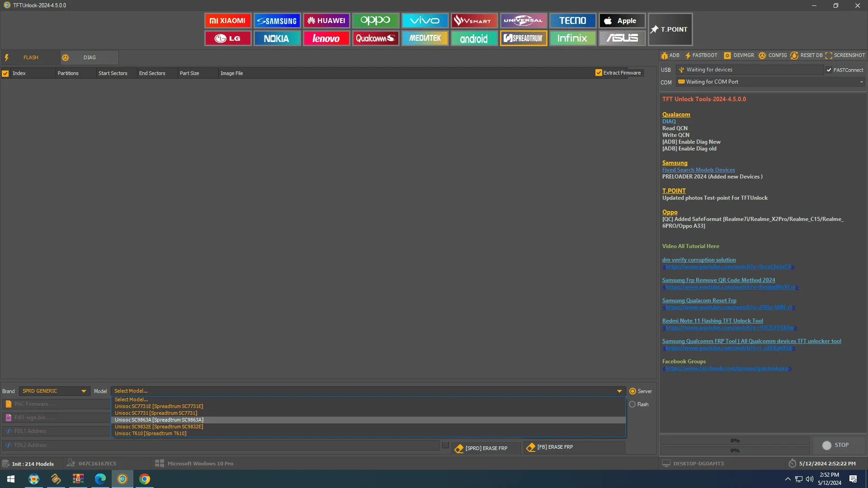Open the Vivo brand module
The height and width of the screenshot is (488, 868).
(425, 21)
